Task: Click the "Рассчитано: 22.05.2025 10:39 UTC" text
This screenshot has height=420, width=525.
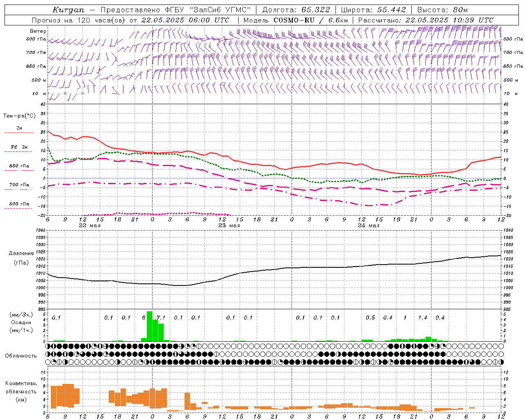Action: pos(426,20)
